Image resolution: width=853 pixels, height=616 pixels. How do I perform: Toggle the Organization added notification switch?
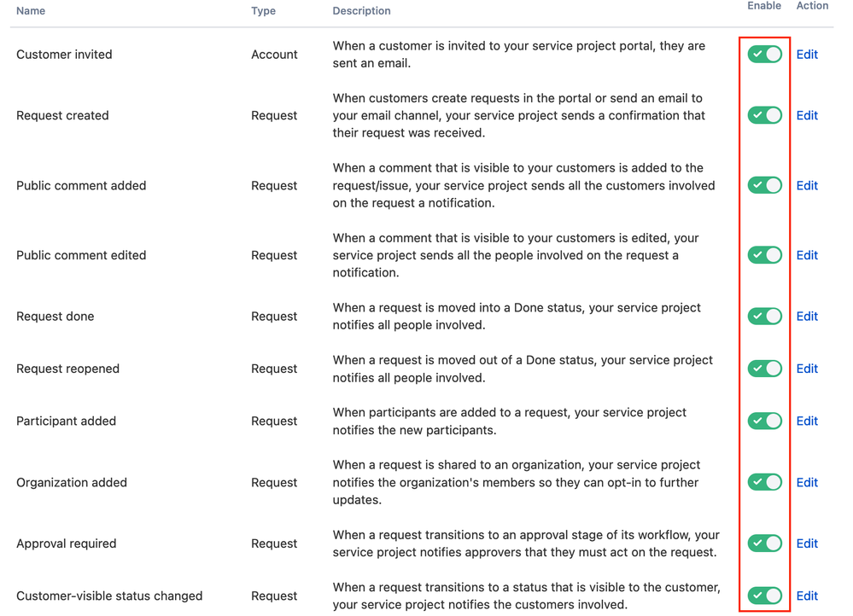click(x=764, y=482)
